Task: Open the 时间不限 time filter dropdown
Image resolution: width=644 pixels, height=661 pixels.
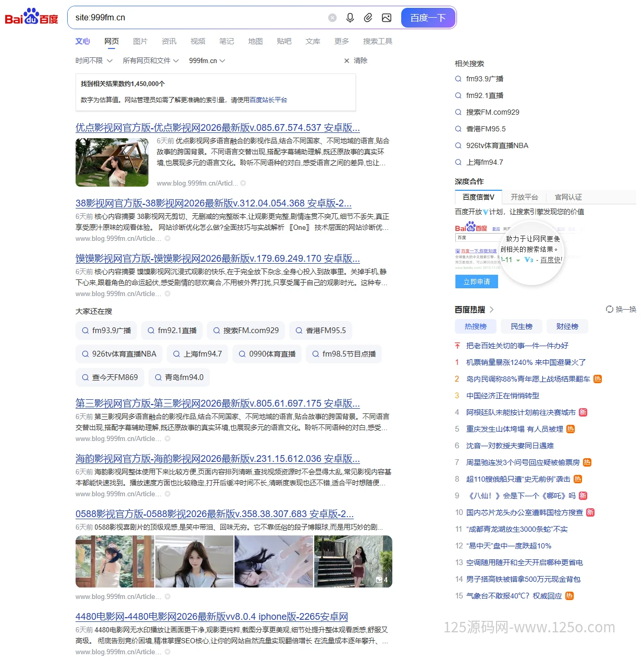Action: tap(94, 60)
